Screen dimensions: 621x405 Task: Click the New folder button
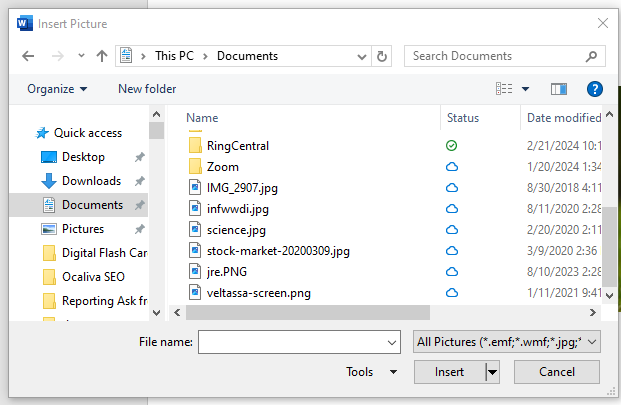tap(147, 89)
